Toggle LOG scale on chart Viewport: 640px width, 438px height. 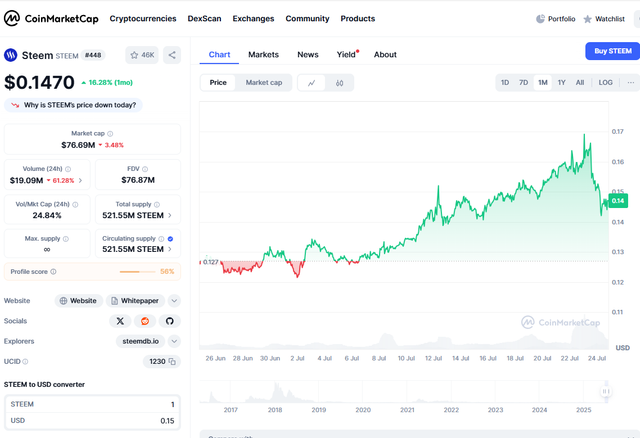(x=605, y=83)
